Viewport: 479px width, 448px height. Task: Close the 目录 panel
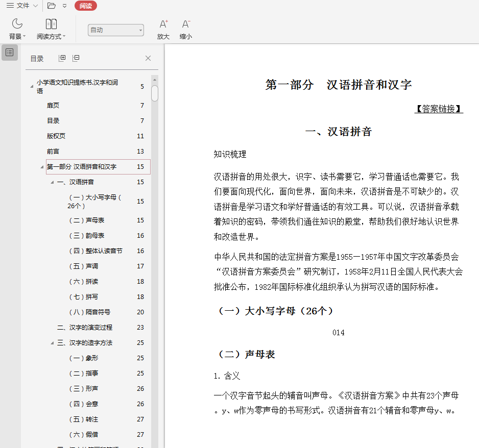(148, 58)
